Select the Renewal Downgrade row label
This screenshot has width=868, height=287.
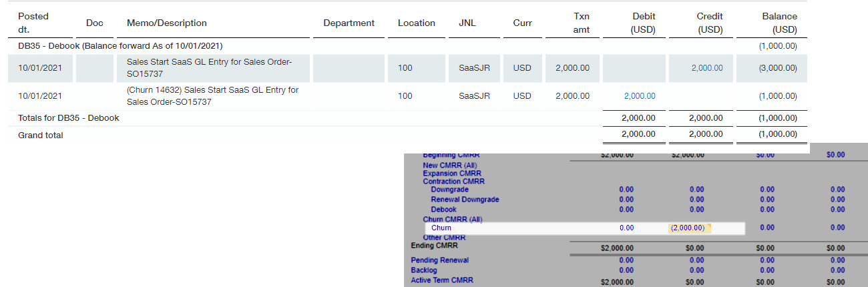click(x=465, y=200)
